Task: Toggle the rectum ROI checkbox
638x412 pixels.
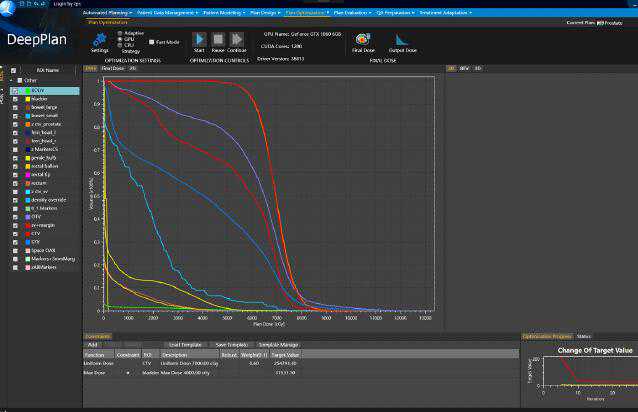Action: [16, 183]
